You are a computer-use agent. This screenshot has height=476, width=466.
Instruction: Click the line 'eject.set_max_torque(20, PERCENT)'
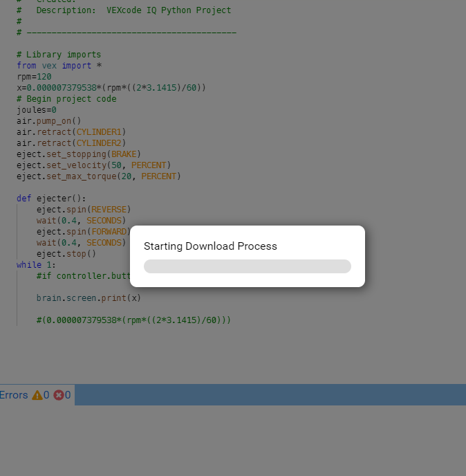(99, 176)
